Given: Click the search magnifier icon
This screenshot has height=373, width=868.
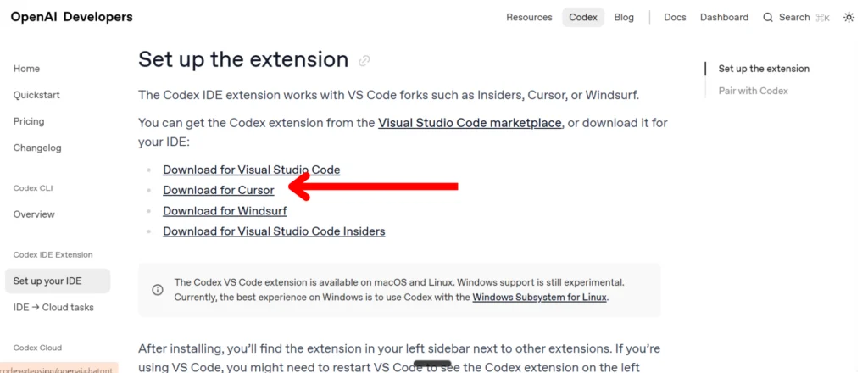Looking at the screenshot, I should [x=768, y=17].
